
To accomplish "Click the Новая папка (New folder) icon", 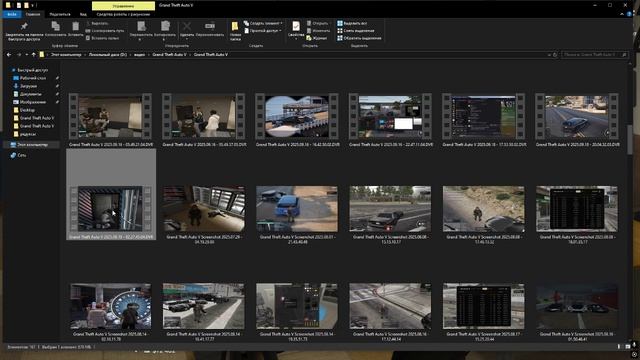I will pyautogui.click(x=235, y=27).
